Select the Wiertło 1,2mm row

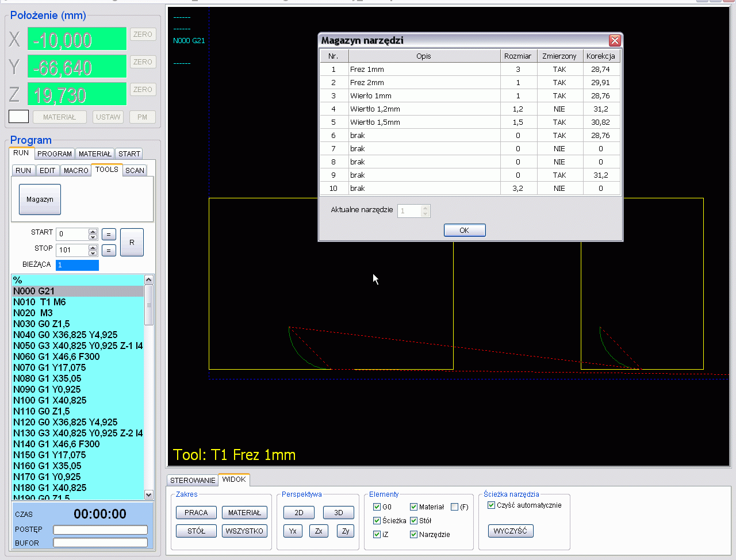click(470, 109)
